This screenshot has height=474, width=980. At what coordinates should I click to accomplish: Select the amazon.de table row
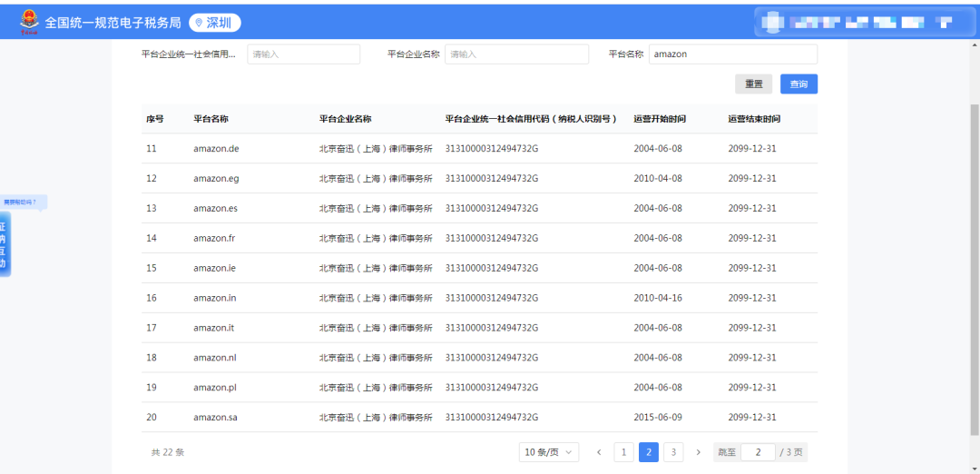click(x=479, y=148)
